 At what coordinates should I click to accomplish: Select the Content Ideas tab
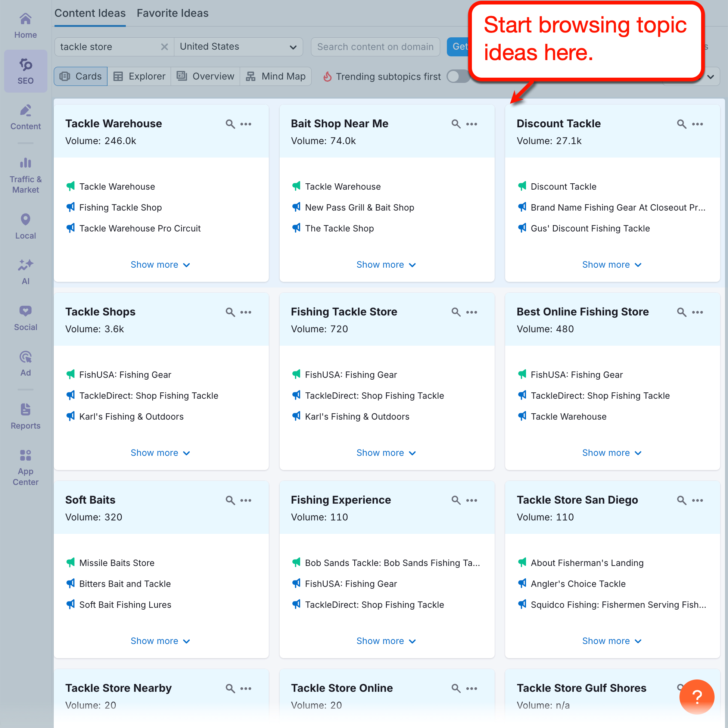(90, 13)
